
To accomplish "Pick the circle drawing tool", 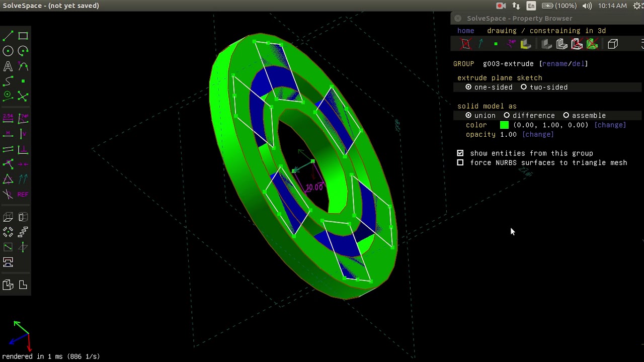I will (x=8, y=51).
